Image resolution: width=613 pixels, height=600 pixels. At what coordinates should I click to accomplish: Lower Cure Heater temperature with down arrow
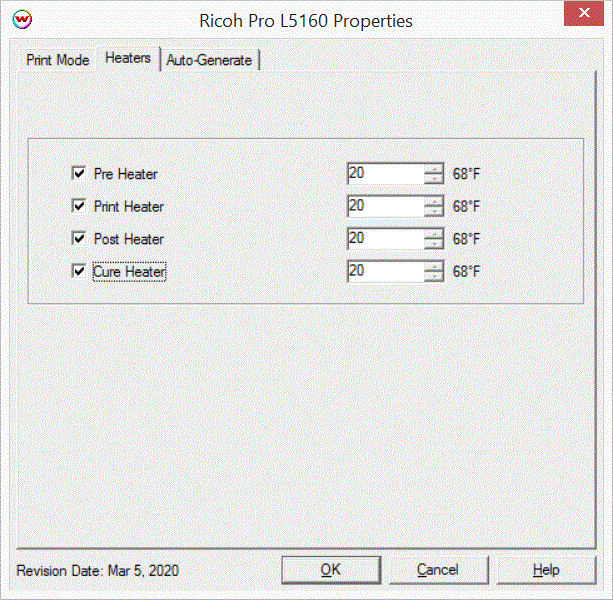point(434,276)
